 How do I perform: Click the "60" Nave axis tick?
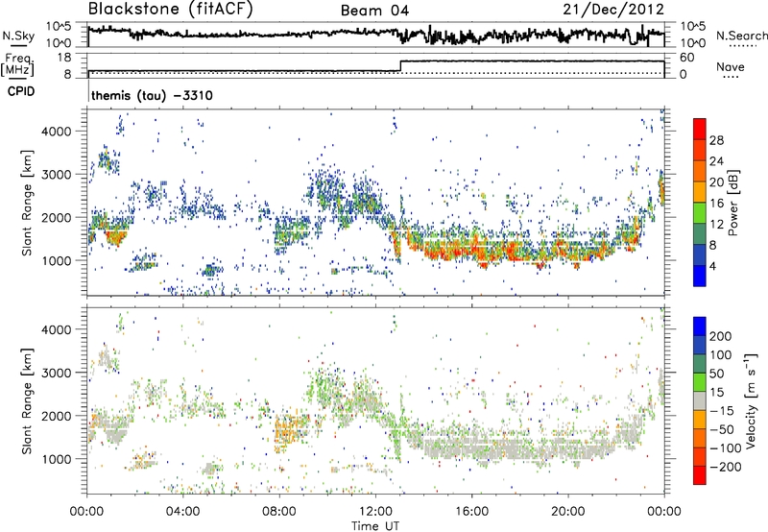tap(687, 58)
